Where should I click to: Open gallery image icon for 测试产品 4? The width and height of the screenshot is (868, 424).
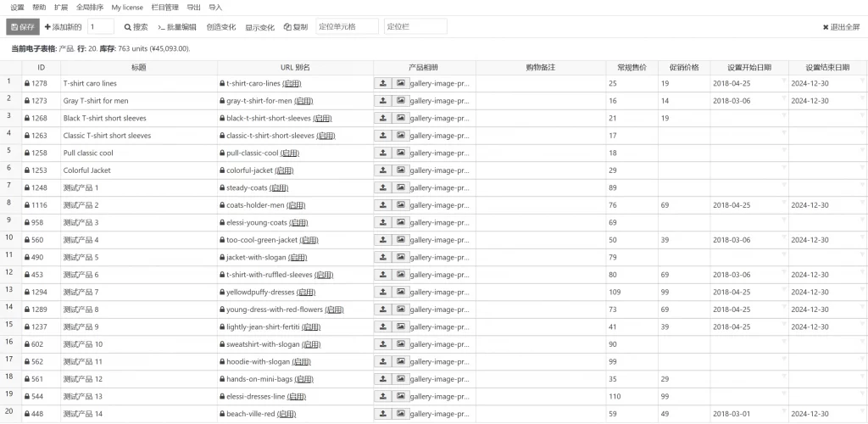(x=401, y=240)
